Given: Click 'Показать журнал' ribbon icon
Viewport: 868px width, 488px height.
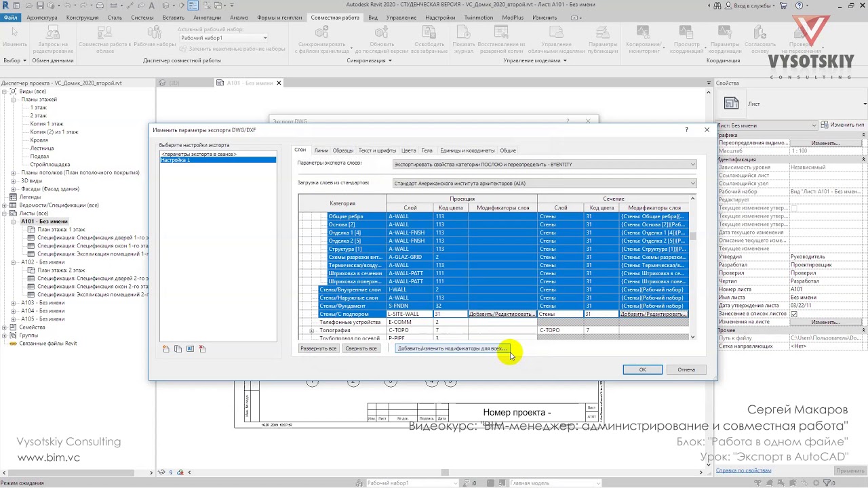Looking at the screenshot, I should (464, 32).
